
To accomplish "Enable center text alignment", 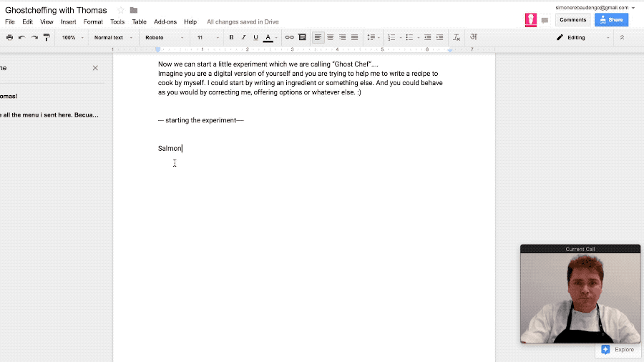I will click(x=330, y=37).
